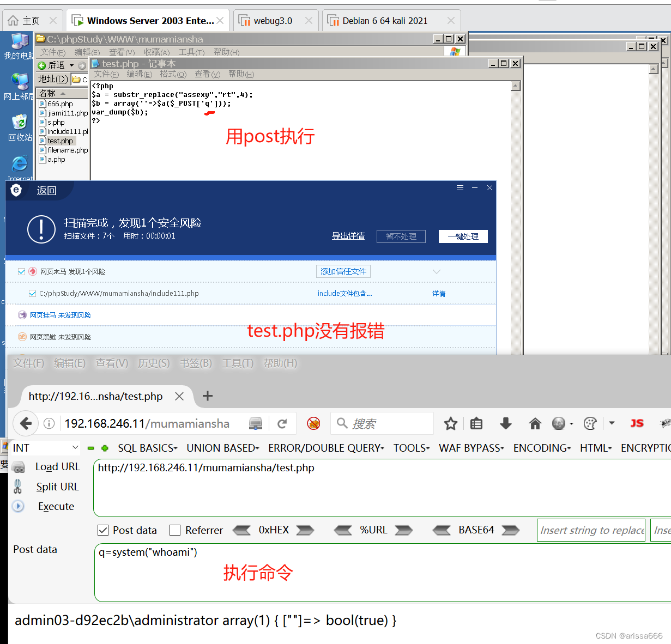Click Notepad vertical scrollbar up arrow
Viewport: 671px width, 644px height.
516,86
